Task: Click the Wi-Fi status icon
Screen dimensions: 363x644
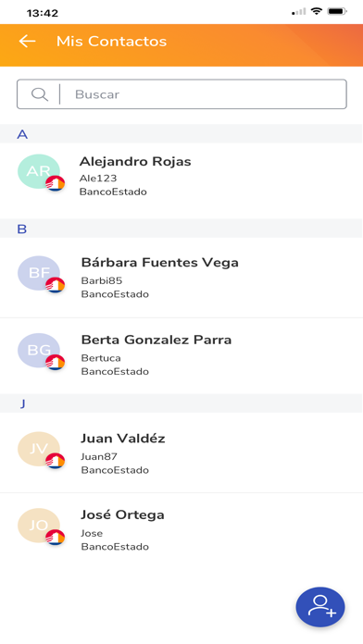Action: click(316, 11)
